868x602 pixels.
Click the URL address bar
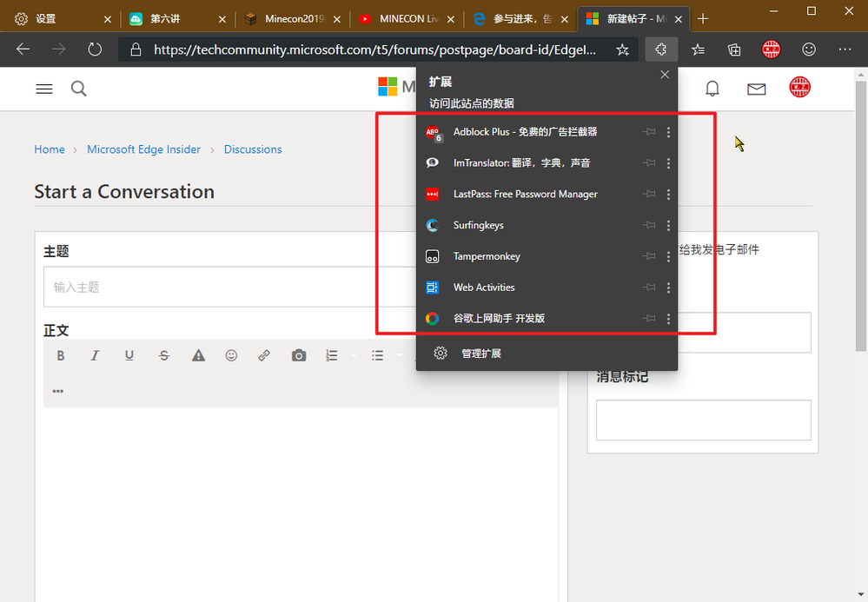coord(374,50)
